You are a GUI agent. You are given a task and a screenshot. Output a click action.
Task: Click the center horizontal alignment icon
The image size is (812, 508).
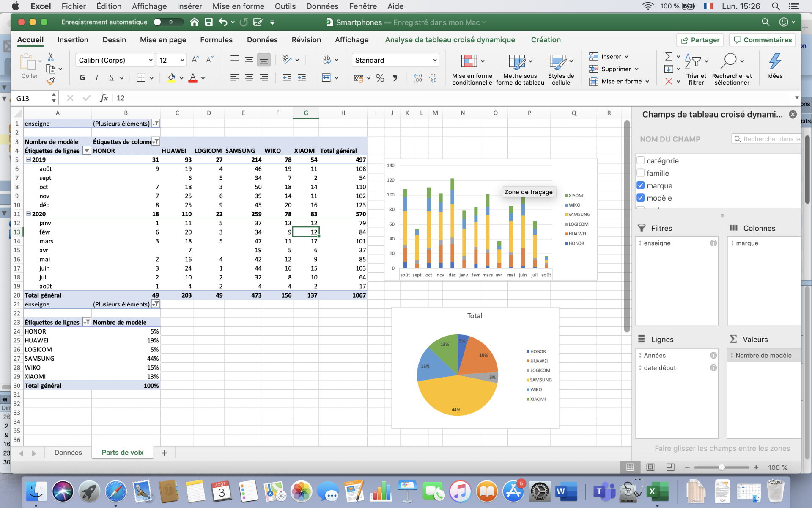(249, 78)
